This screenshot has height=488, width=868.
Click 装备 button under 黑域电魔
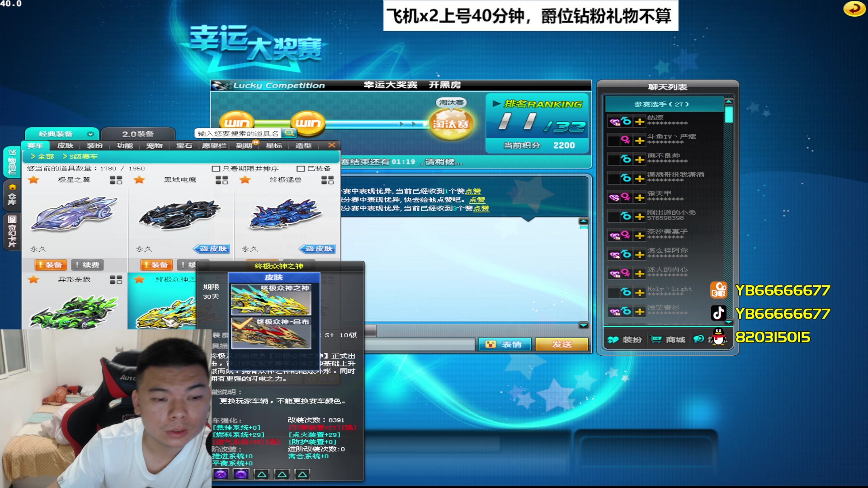tap(156, 265)
